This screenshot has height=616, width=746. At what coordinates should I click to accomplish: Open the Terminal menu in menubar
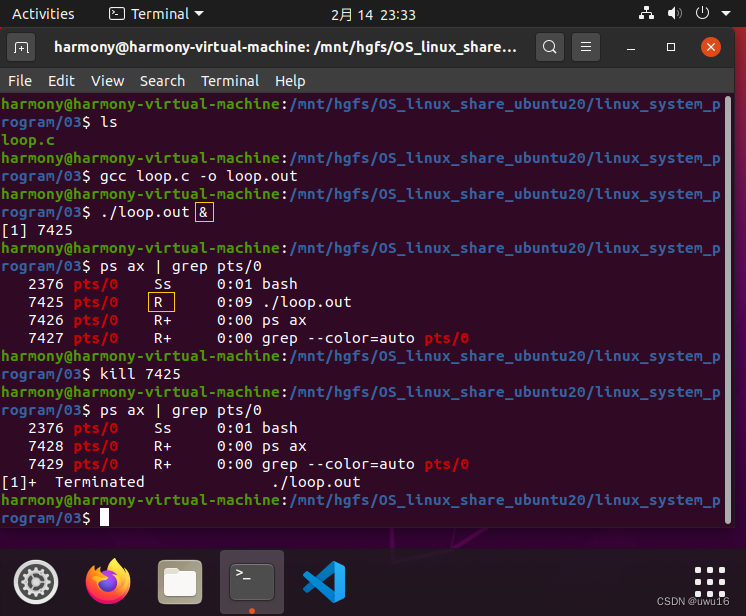point(230,81)
